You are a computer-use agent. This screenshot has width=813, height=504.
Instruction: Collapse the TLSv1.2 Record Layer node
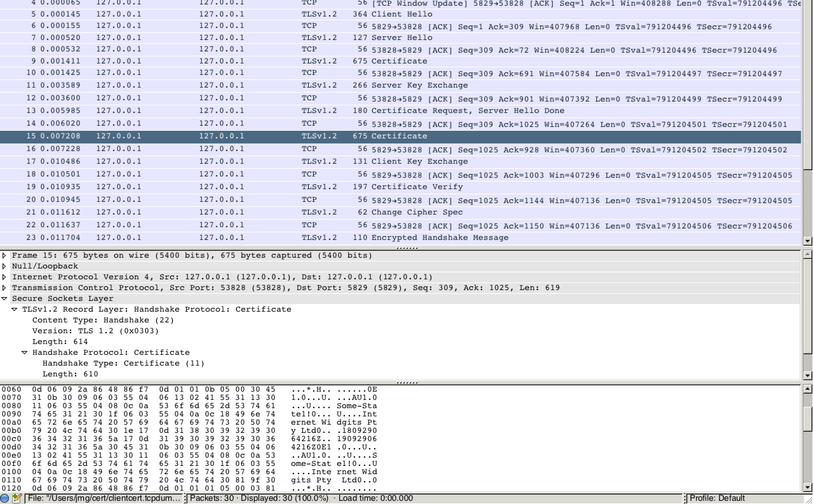pyautogui.click(x=14, y=309)
